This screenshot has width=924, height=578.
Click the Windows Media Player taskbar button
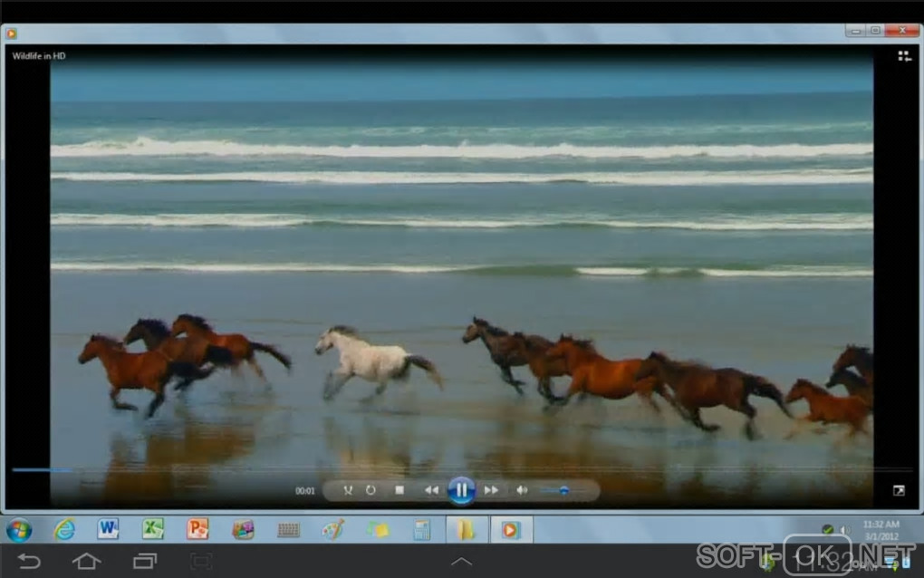511,530
